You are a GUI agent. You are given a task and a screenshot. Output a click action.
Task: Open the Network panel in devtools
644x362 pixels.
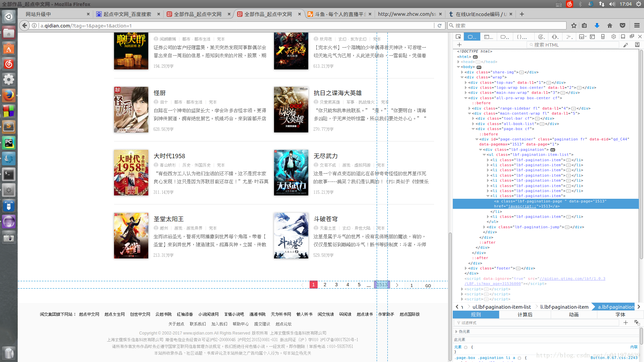pos(569,37)
